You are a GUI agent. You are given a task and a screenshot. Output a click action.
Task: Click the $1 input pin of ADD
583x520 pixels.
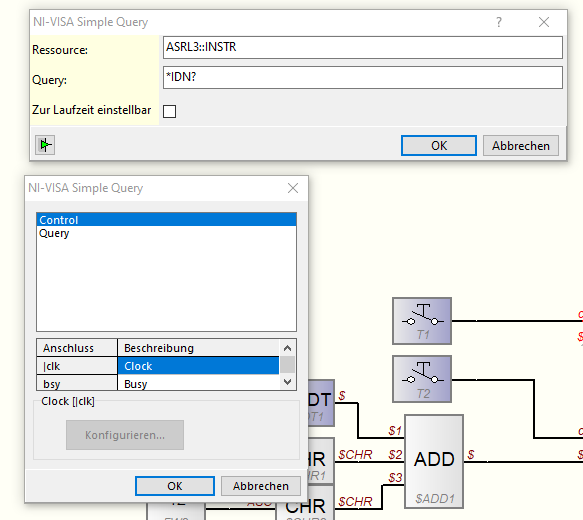(395, 431)
